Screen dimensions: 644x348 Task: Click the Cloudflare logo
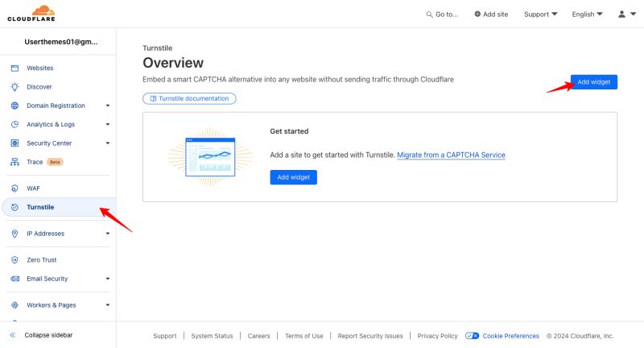tap(31, 14)
